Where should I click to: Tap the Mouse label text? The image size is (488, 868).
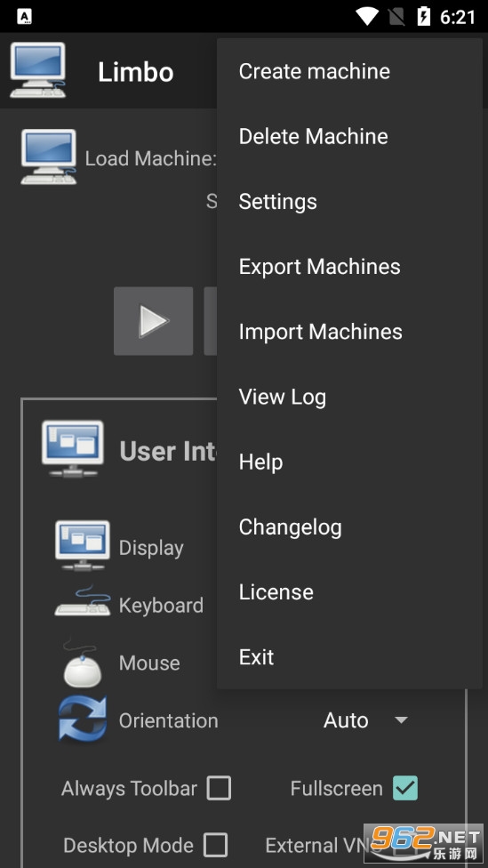[x=149, y=663]
